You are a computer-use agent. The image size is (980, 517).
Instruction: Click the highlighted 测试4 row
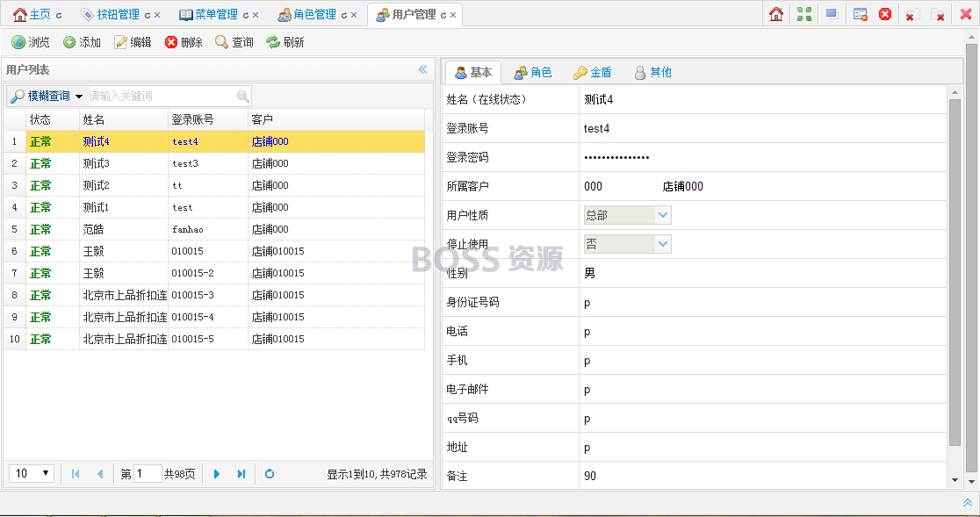coord(214,141)
